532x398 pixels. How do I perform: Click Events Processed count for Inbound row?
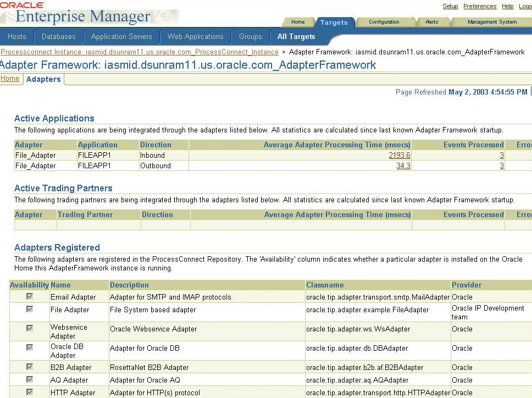pyautogui.click(x=501, y=155)
